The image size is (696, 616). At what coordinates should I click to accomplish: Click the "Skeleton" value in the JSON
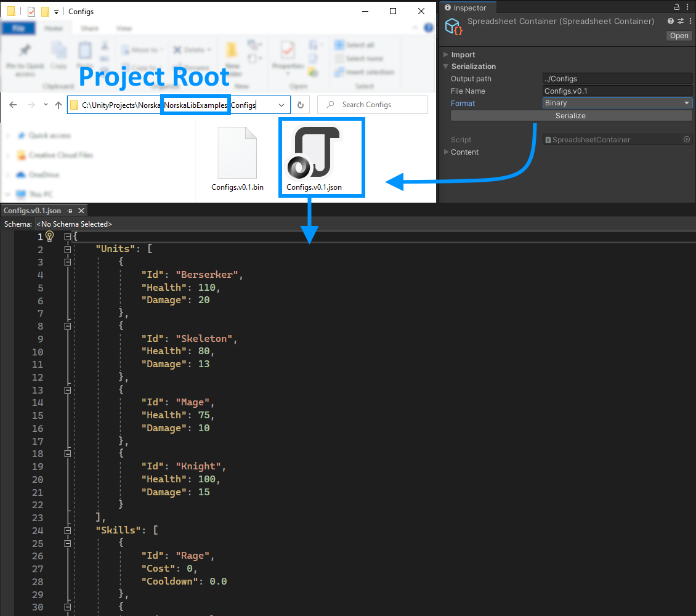(x=204, y=339)
